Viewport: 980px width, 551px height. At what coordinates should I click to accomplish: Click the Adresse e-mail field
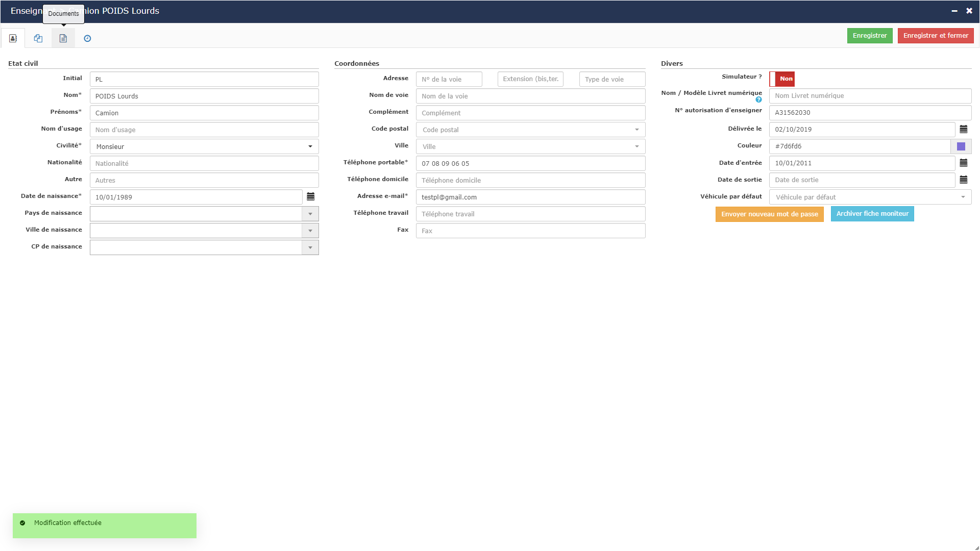coord(530,197)
